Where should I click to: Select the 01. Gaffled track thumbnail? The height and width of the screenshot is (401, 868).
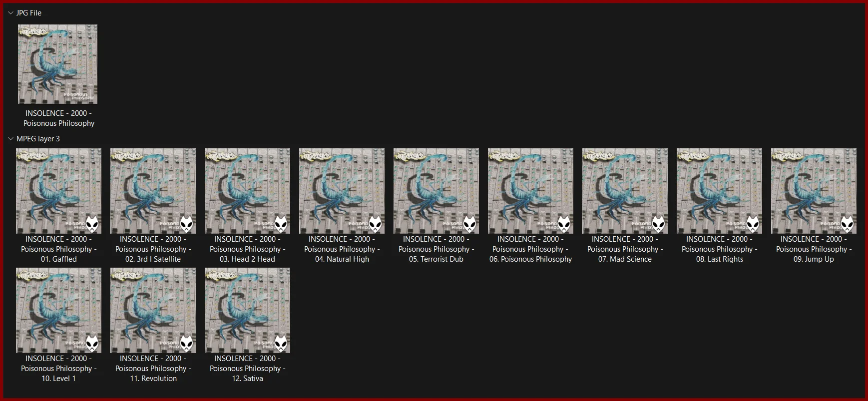click(x=58, y=191)
